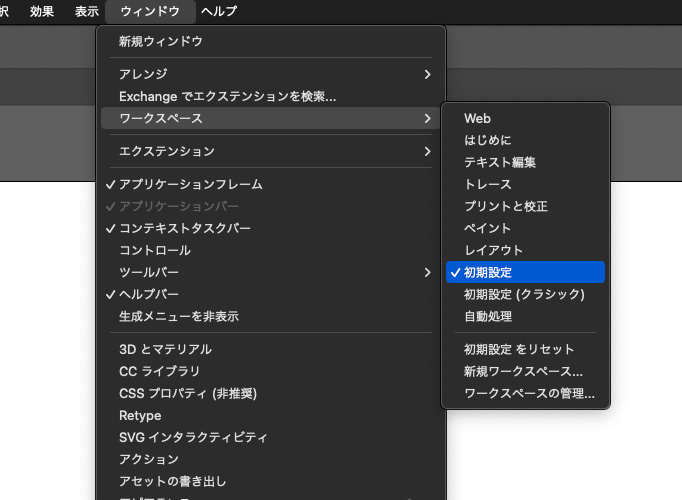
Task: Open the ヘルプ menu in menu bar
Action: pos(218,12)
